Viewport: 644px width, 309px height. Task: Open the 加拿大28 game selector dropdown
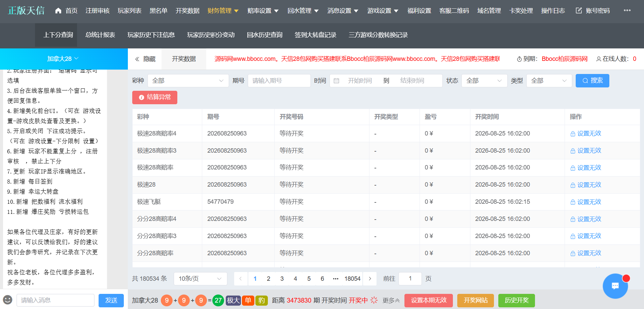coord(64,59)
